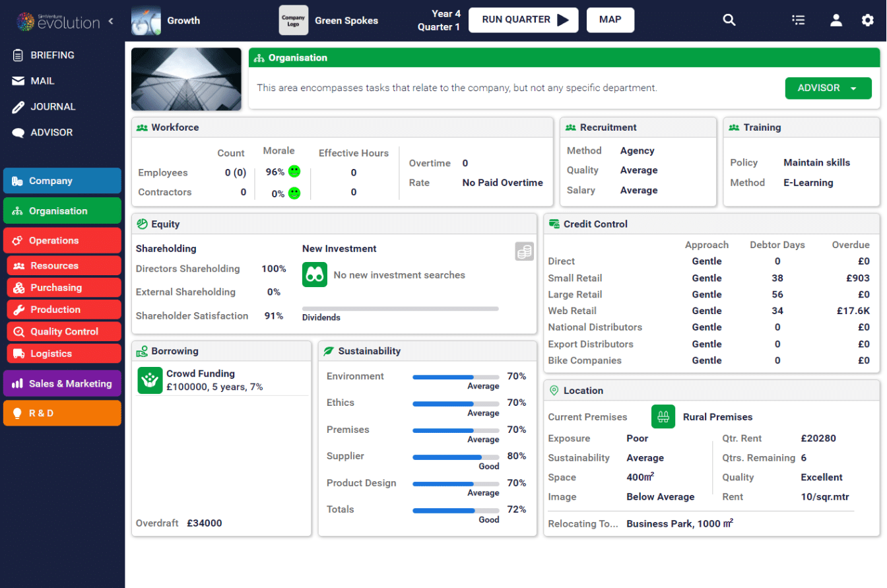Click the binoculars new investment icon
This screenshot has width=887, height=588.
315,275
